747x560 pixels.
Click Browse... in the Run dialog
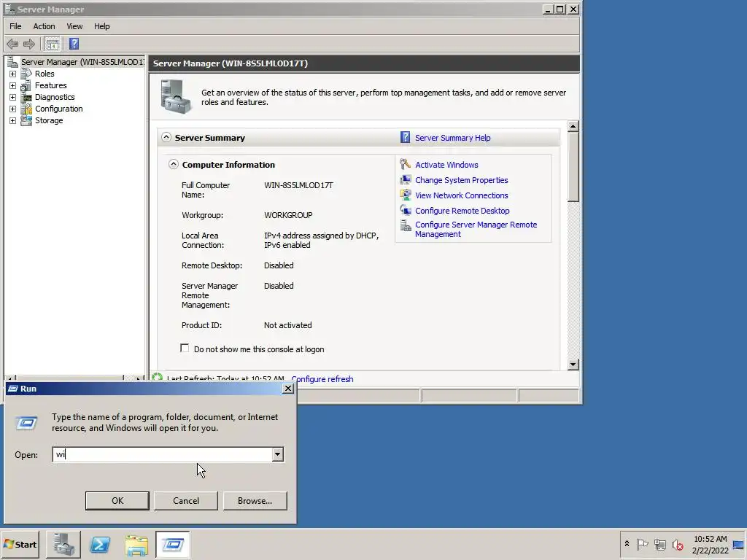(255, 500)
